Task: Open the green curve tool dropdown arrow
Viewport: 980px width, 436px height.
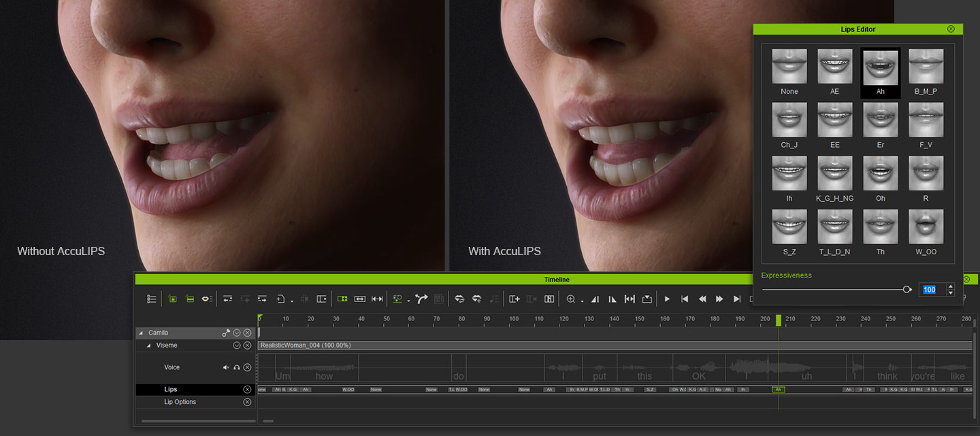Action: (x=408, y=301)
